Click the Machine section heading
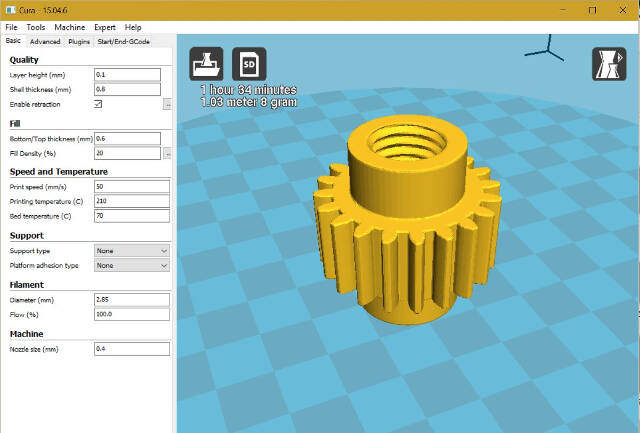Screen dimensions: 640x433 pos(27,334)
